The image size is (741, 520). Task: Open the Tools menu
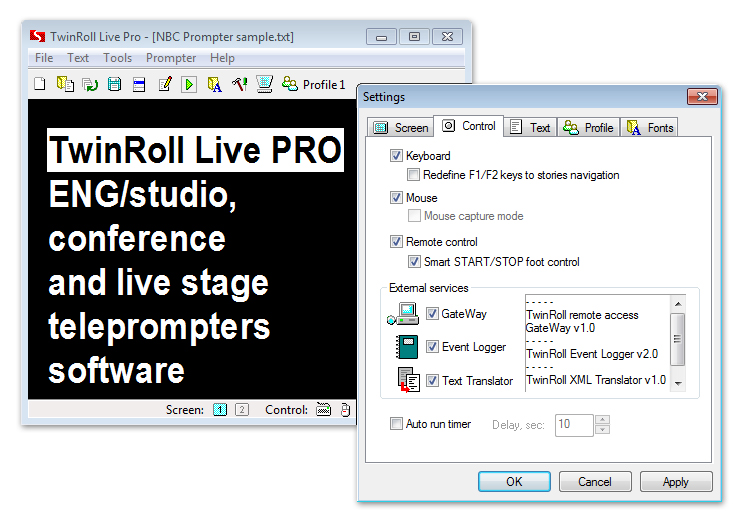(x=117, y=58)
